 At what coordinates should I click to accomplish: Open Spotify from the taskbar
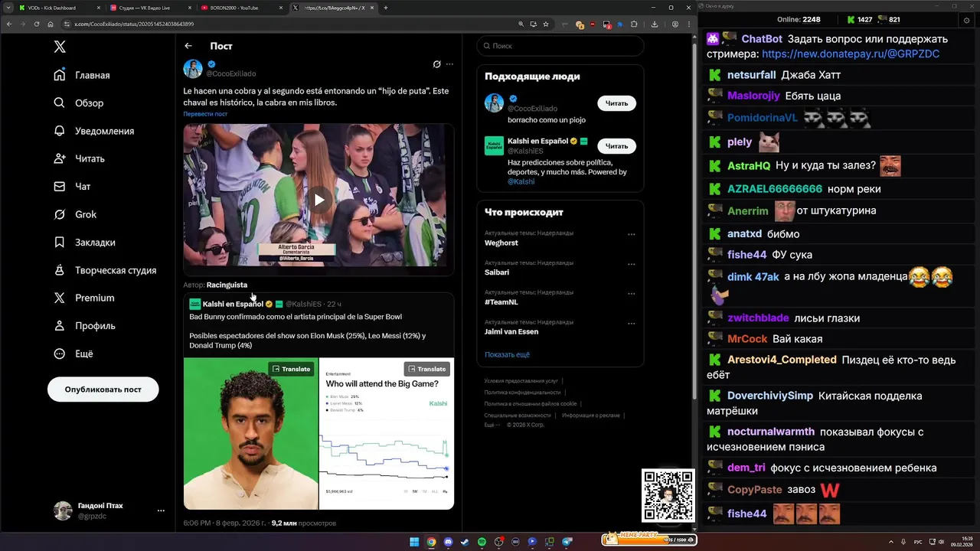point(482,542)
